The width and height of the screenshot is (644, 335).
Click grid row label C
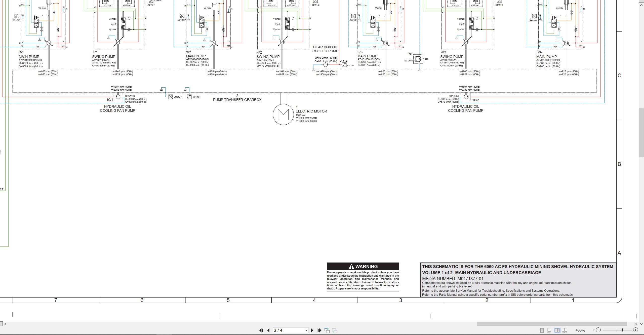619,76
